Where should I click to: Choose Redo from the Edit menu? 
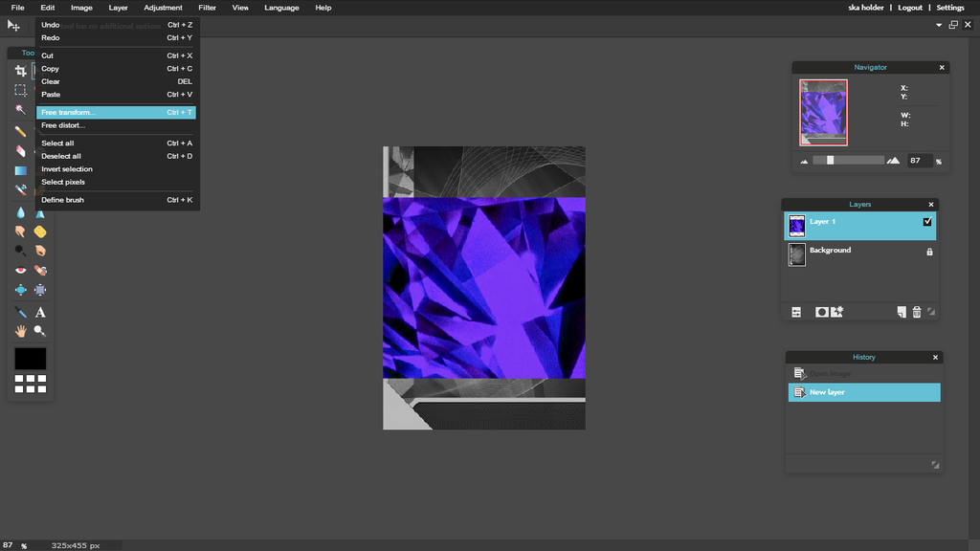tap(116, 38)
